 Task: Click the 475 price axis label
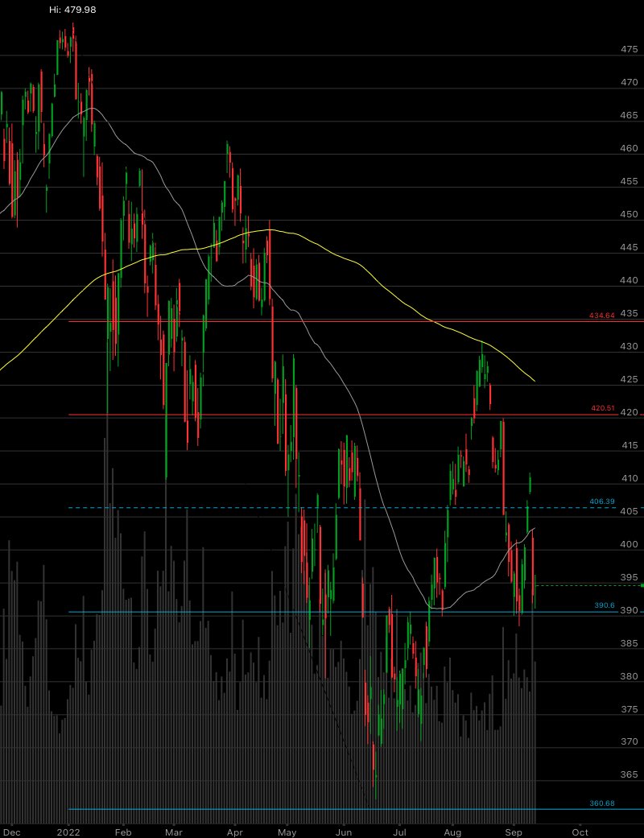[629, 49]
